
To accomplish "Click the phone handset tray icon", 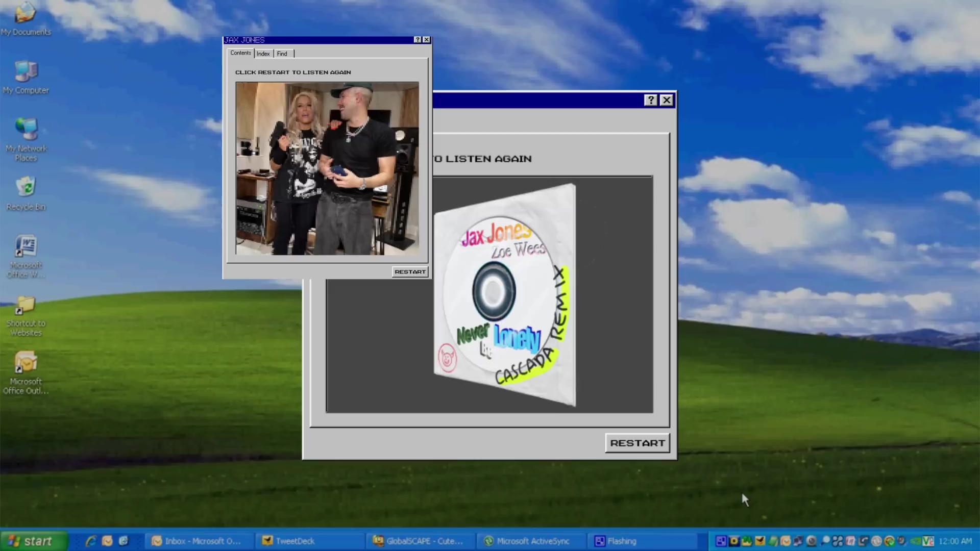I will (x=863, y=541).
